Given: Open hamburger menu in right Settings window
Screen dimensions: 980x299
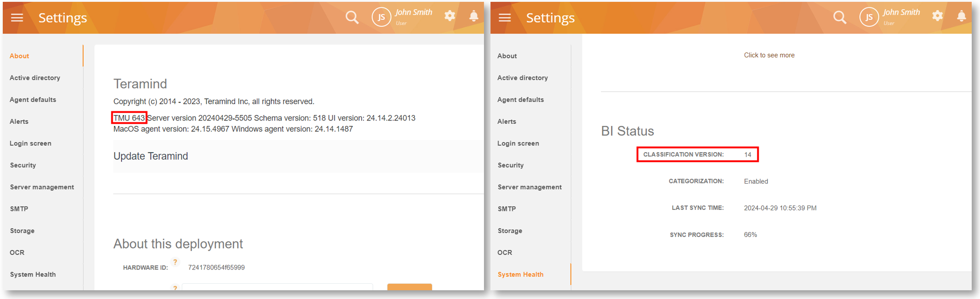Looking at the screenshot, I should (x=505, y=17).
